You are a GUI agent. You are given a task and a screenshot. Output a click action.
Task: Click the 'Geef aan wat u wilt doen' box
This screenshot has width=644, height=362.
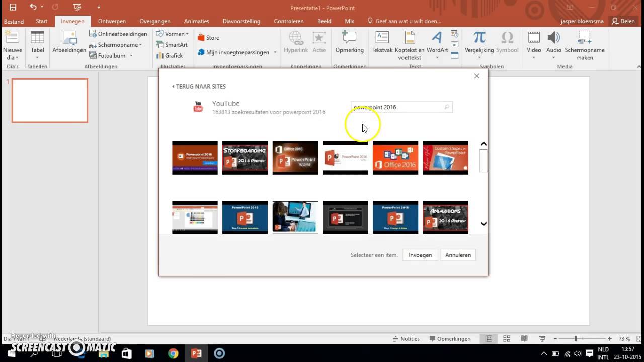point(405,21)
